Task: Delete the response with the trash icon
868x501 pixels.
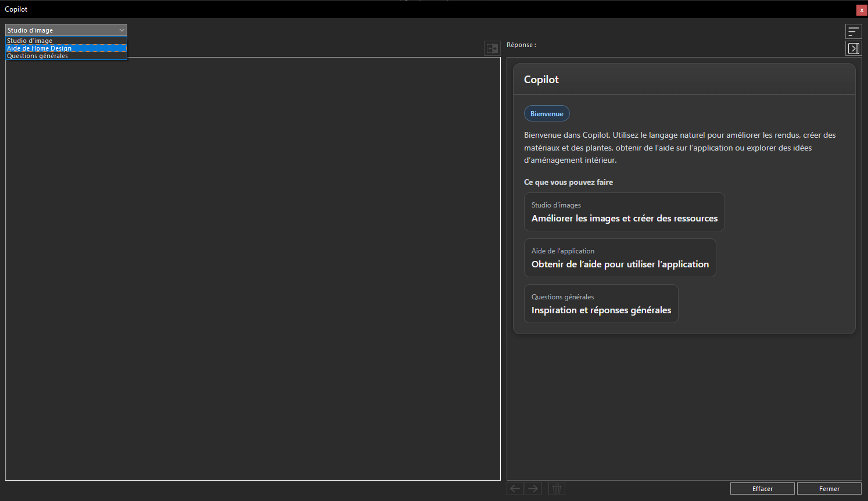Action: coord(557,488)
